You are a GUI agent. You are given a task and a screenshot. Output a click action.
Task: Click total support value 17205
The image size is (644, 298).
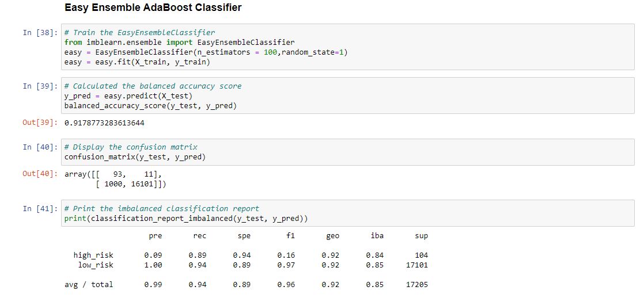click(417, 284)
